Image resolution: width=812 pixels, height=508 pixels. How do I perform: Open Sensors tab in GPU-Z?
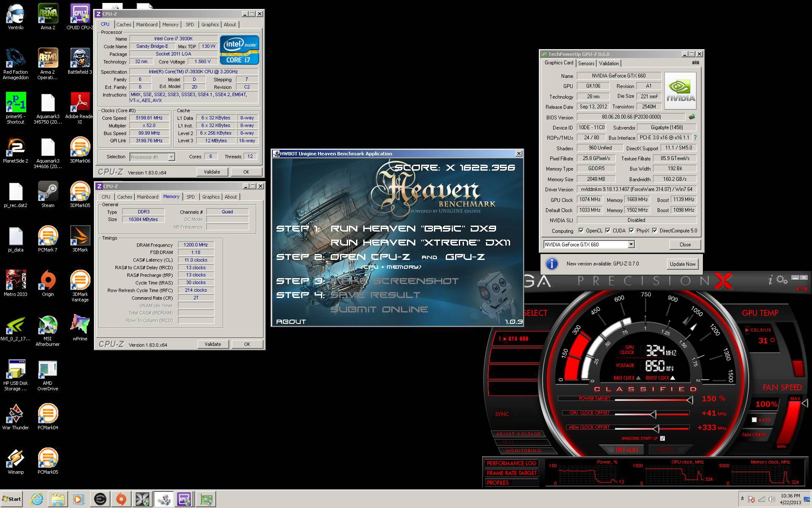[x=586, y=63]
